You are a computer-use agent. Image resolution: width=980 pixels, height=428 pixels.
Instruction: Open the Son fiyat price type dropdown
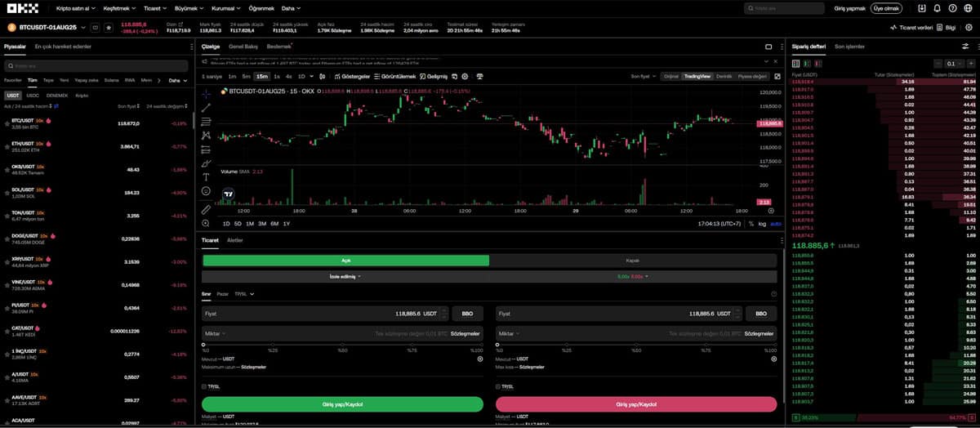644,76
